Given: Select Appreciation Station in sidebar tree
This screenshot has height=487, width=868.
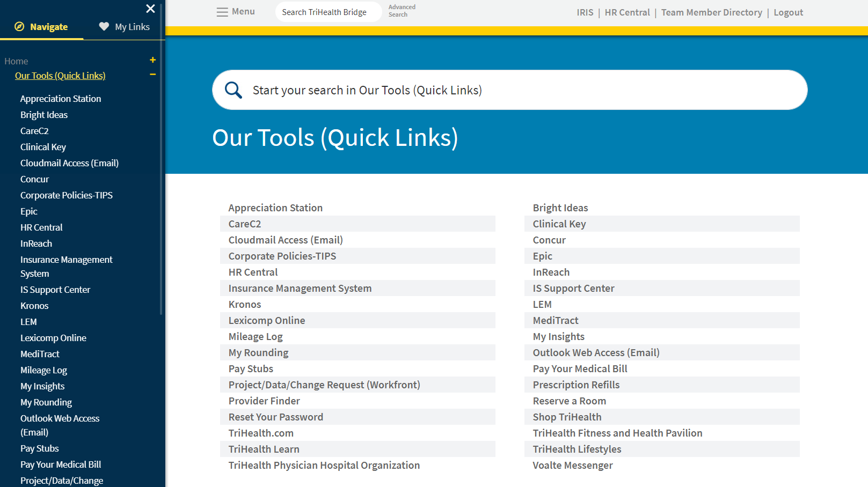Looking at the screenshot, I should pyautogui.click(x=61, y=99).
